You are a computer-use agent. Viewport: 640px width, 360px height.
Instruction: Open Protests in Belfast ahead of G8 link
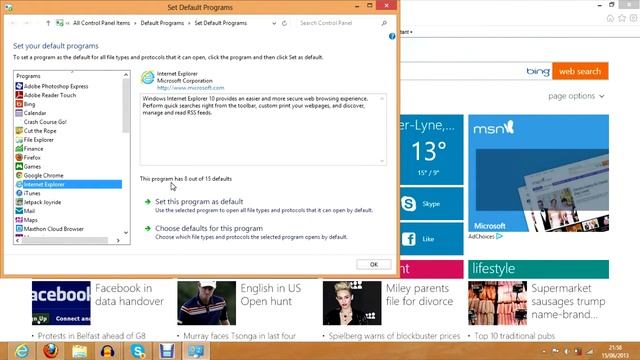pos(91,336)
